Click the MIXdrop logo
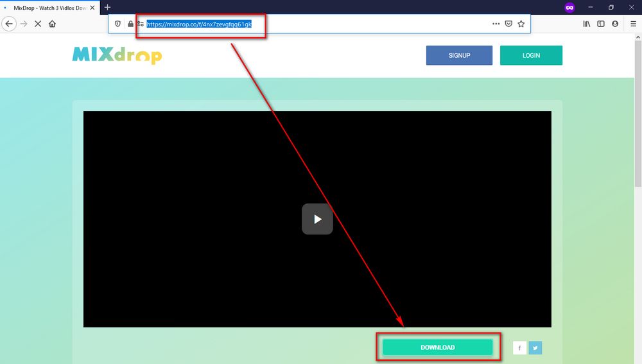 tap(117, 55)
